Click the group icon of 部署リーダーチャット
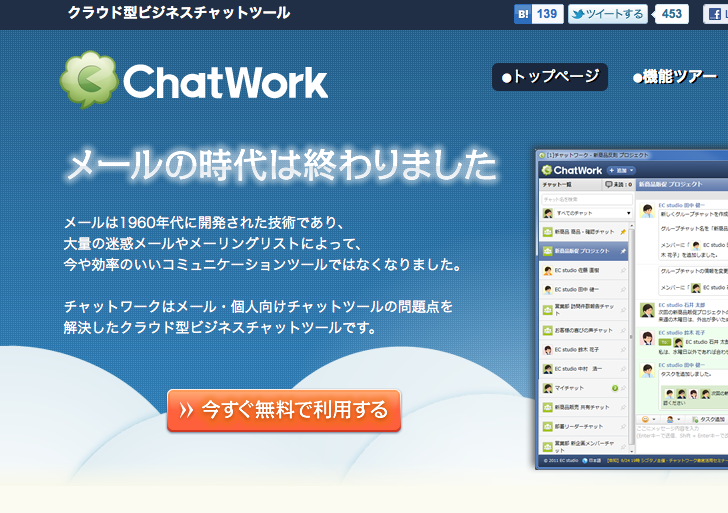 pyautogui.click(x=547, y=426)
